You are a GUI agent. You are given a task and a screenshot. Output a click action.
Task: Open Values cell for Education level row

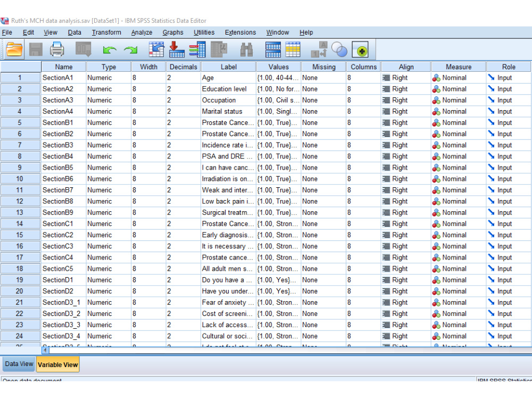pos(279,89)
